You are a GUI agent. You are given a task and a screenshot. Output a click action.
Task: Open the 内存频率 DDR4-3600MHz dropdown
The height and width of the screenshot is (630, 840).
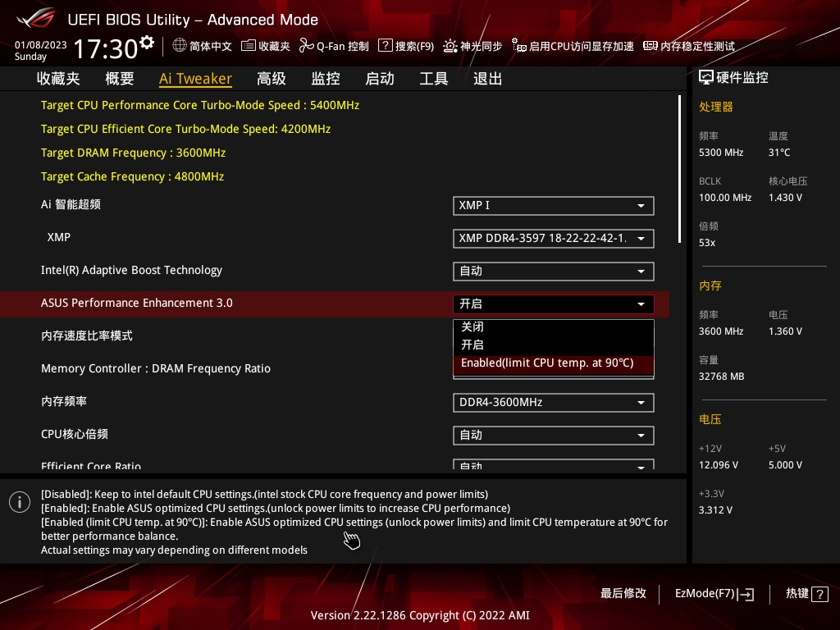(553, 402)
